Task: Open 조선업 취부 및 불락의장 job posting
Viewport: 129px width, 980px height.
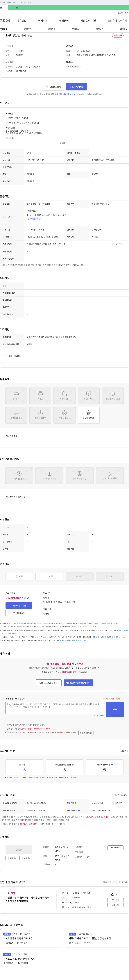Action: click(x=27, y=899)
